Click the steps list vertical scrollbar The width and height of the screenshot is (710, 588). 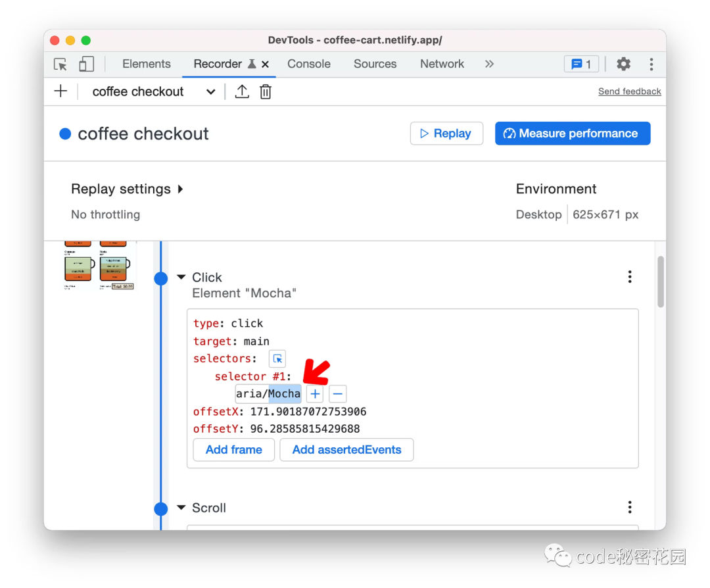click(x=661, y=282)
